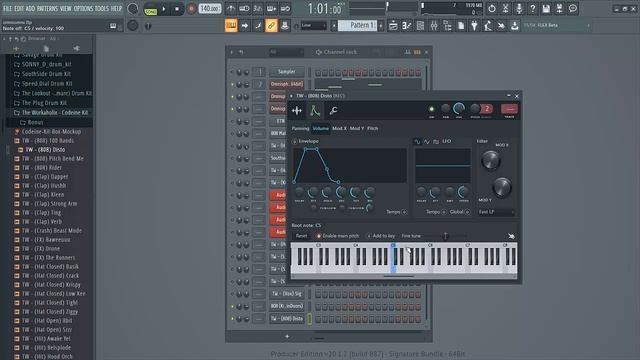Open the Plugin picker plug icon
Image resolution: width=640 pixels, height=360 pixels.
[474, 26]
